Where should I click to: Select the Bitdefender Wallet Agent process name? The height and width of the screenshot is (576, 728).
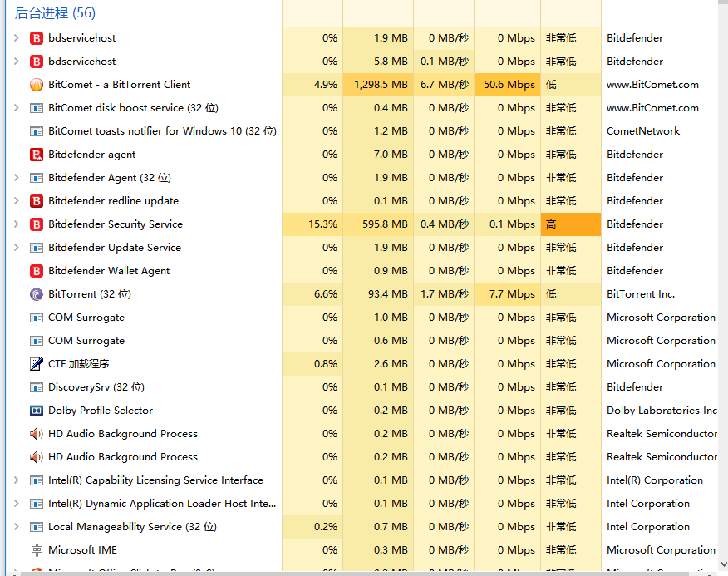[x=109, y=271]
